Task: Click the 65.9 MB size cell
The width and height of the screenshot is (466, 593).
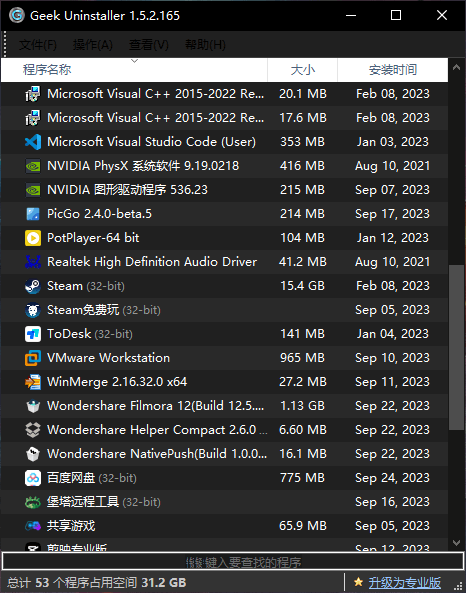Action: [x=302, y=526]
